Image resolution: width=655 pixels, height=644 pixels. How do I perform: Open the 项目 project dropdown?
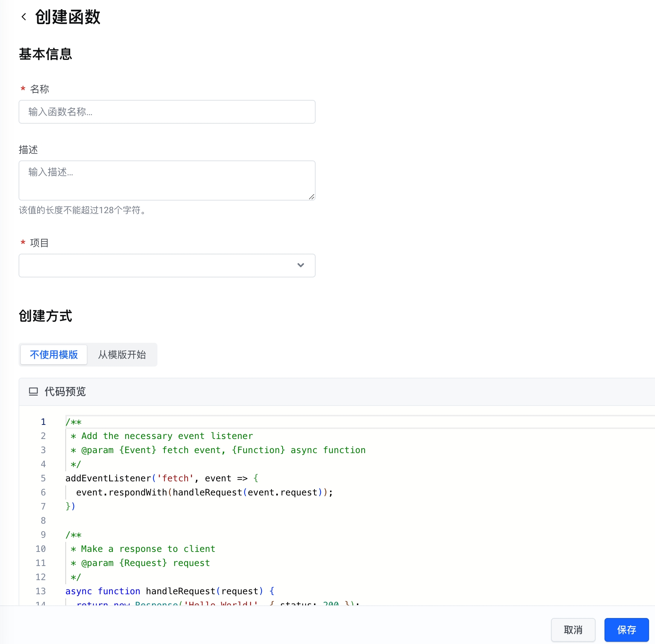pyautogui.click(x=167, y=266)
